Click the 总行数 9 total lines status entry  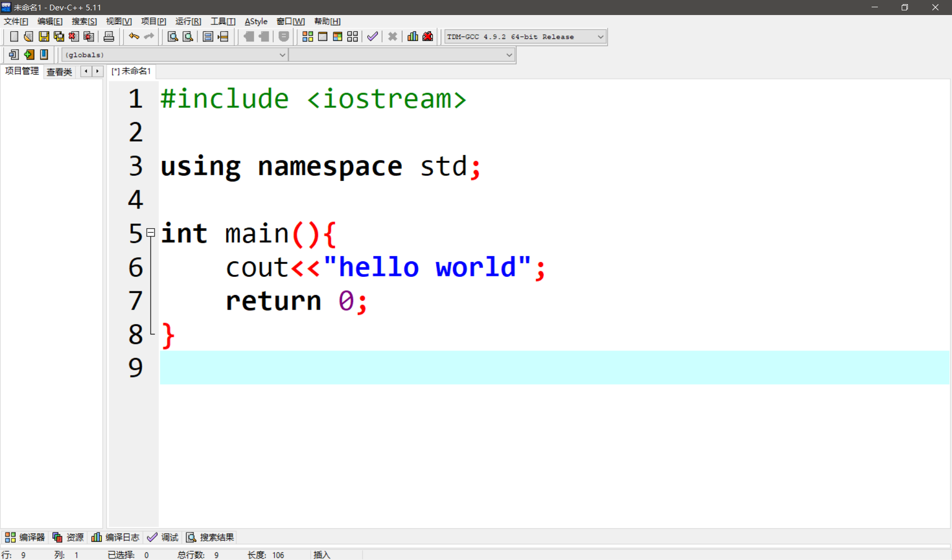[x=198, y=555]
